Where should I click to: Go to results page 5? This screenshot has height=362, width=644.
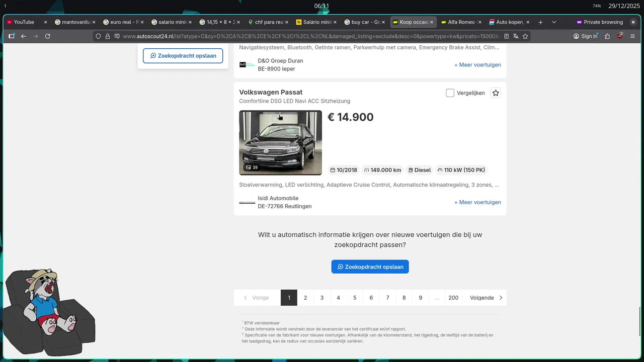[355, 298]
